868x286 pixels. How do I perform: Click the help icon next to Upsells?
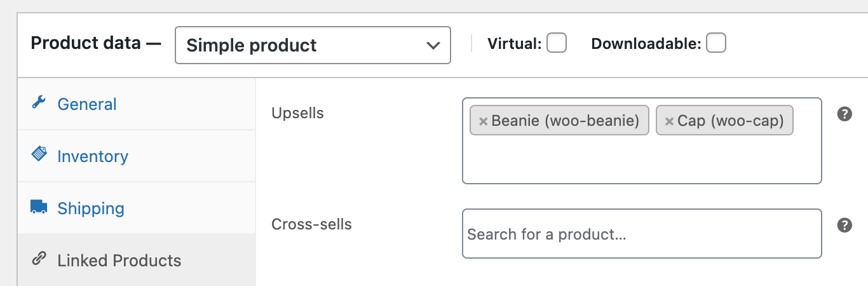pos(844,114)
